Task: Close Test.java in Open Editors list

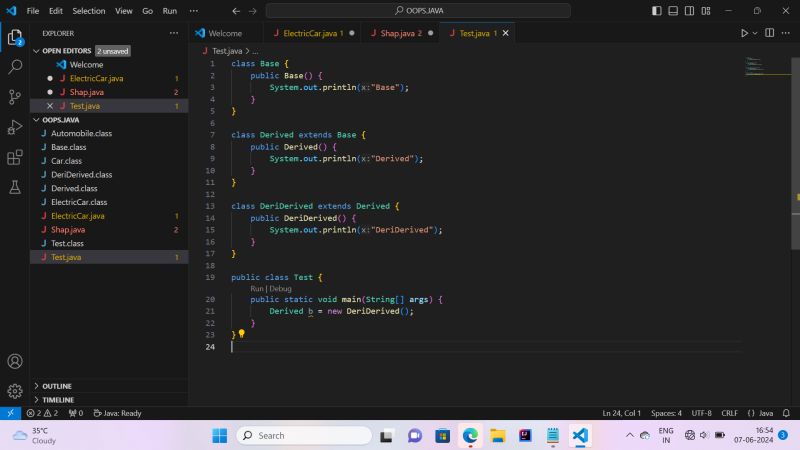Action: point(49,106)
